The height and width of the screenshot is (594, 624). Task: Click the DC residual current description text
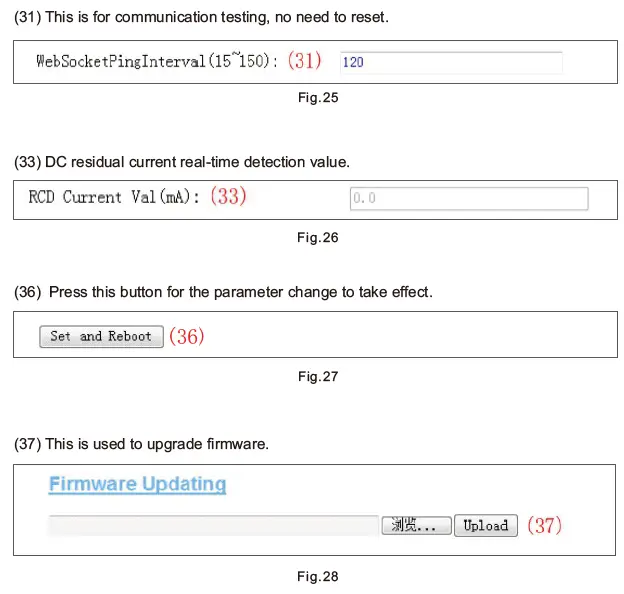pos(182,162)
